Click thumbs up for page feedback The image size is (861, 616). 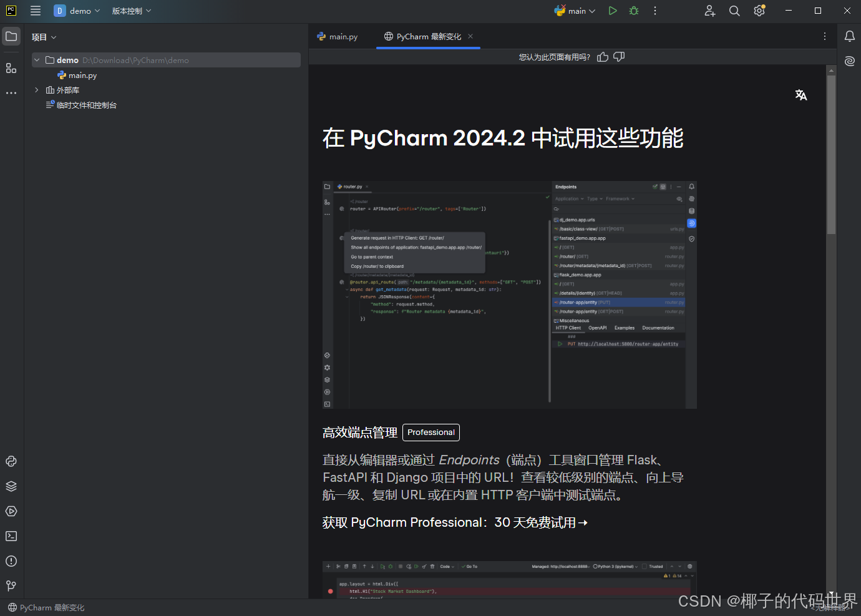coord(603,57)
